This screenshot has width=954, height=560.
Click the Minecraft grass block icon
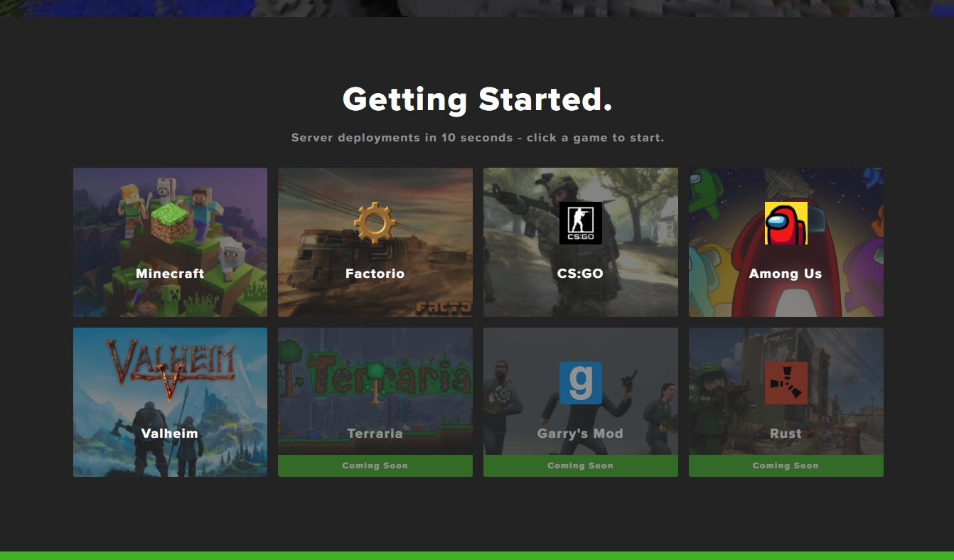[170, 222]
